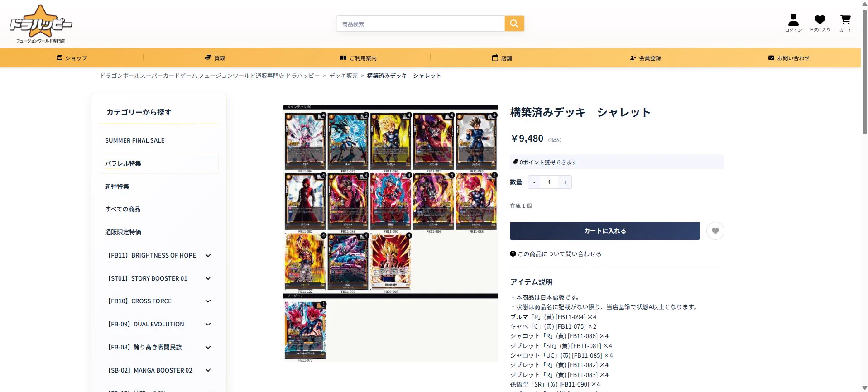Image resolution: width=868 pixels, height=392 pixels.
Task: Click the カテゴリーから探す heading
Action: point(139,112)
